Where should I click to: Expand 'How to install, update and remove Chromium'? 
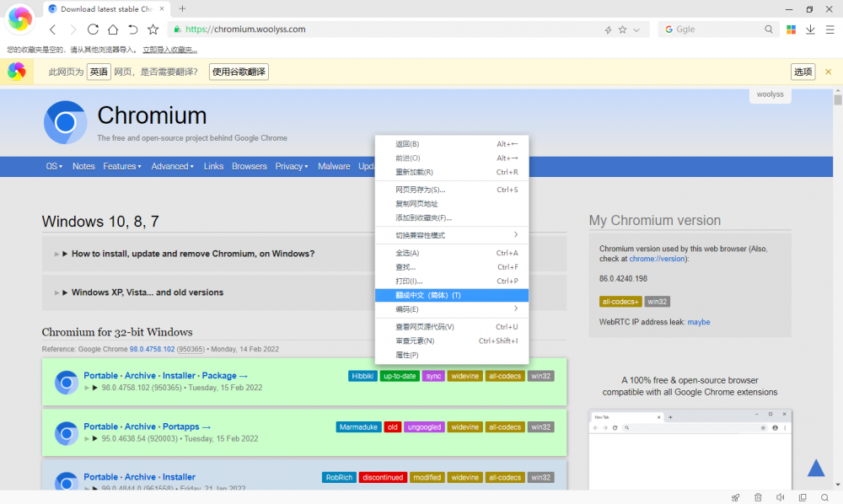click(x=193, y=254)
